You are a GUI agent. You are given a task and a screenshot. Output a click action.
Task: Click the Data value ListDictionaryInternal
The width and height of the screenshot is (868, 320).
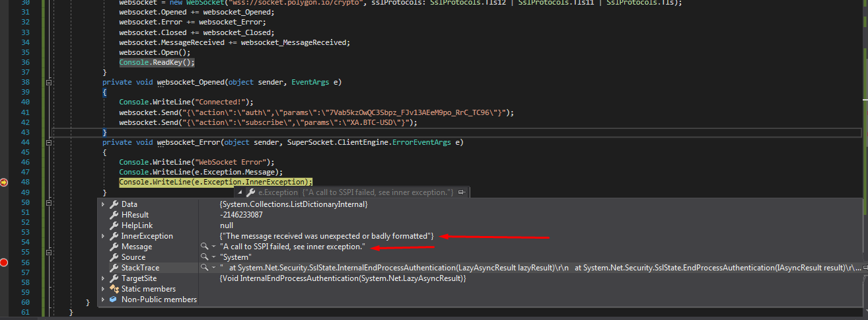point(294,204)
